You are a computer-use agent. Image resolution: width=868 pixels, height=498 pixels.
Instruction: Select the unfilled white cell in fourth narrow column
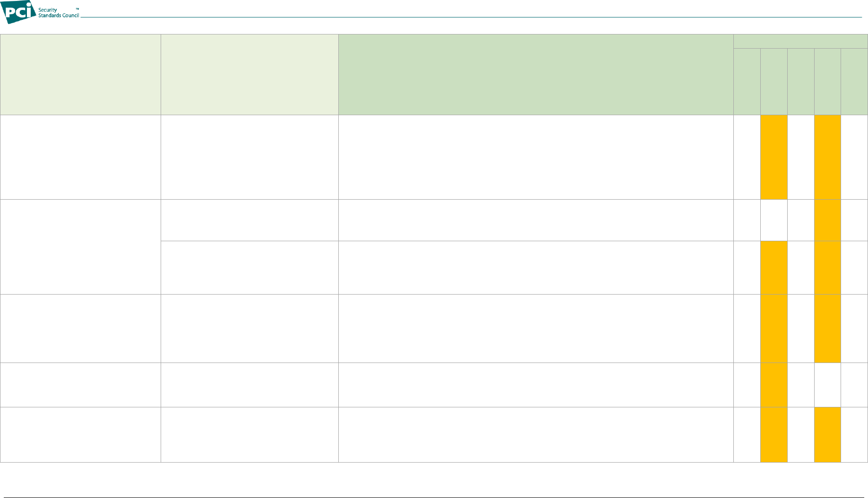[827, 385]
